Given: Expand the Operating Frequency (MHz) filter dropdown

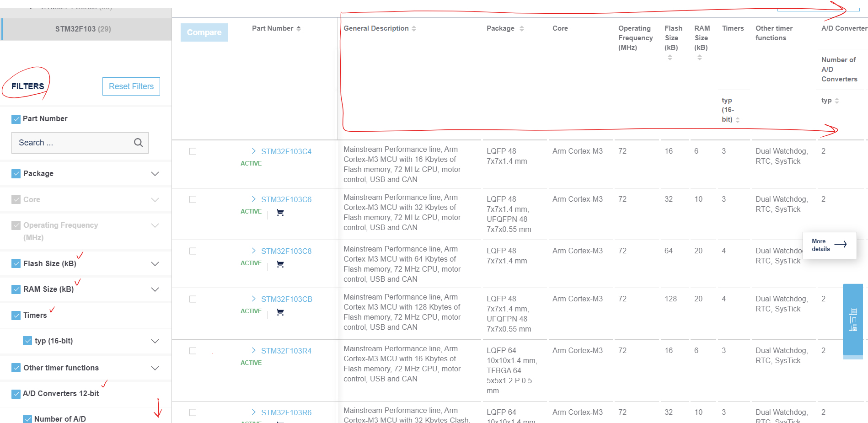Looking at the screenshot, I should pyautogui.click(x=155, y=225).
